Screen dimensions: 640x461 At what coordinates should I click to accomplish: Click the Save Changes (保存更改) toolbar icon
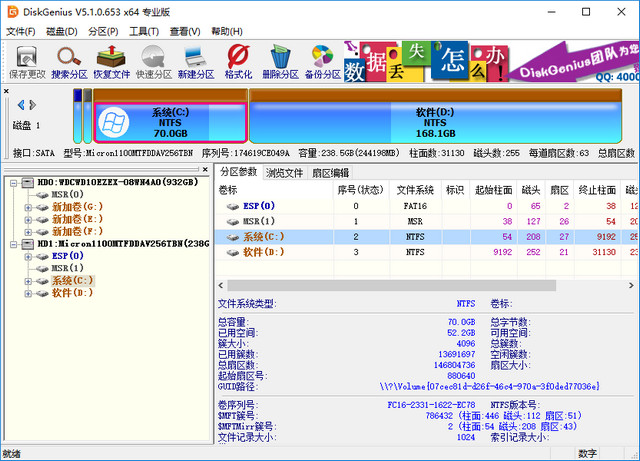point(27,62)
